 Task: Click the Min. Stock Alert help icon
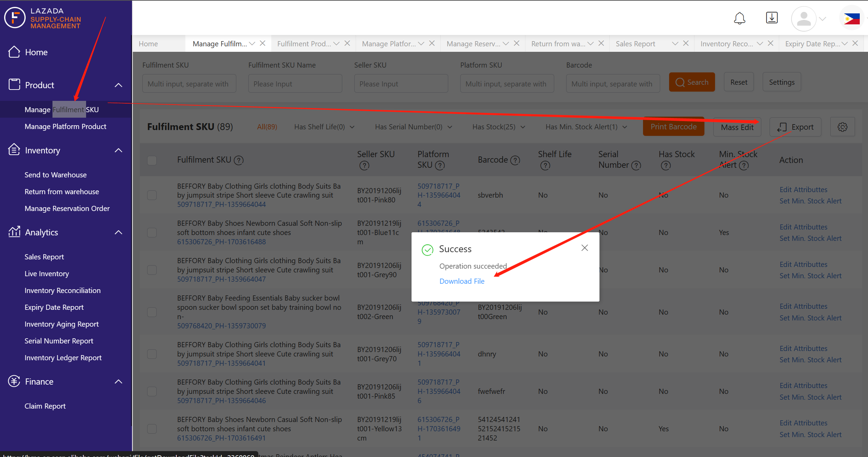coord(744,165)
